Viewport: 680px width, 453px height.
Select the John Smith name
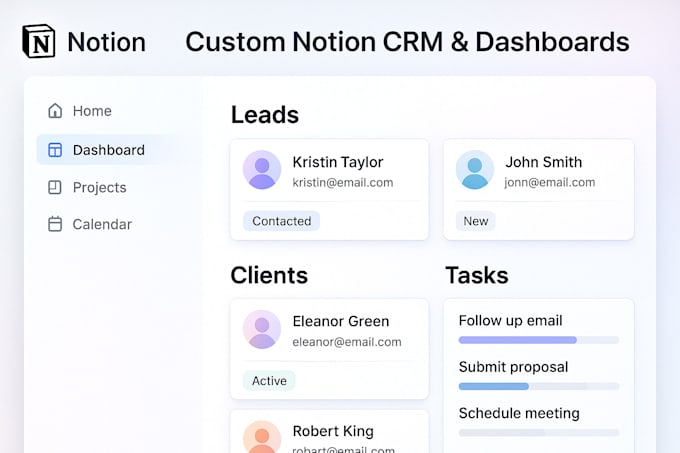(544, 162)
